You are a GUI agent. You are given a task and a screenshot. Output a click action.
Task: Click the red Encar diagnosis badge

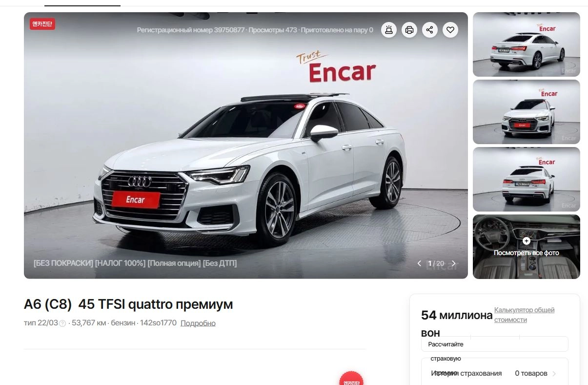(x=42, y=24)
